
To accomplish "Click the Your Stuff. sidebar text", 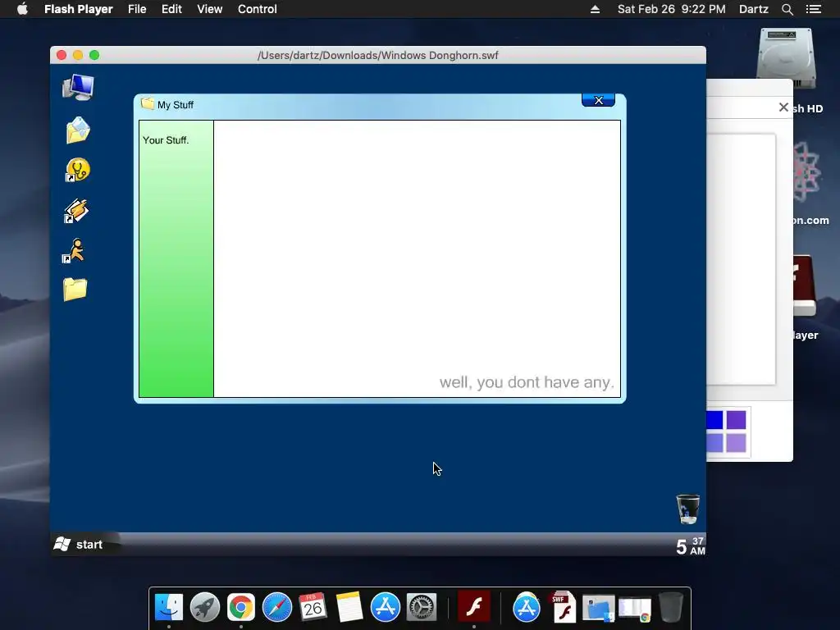I will coord(166,140).
